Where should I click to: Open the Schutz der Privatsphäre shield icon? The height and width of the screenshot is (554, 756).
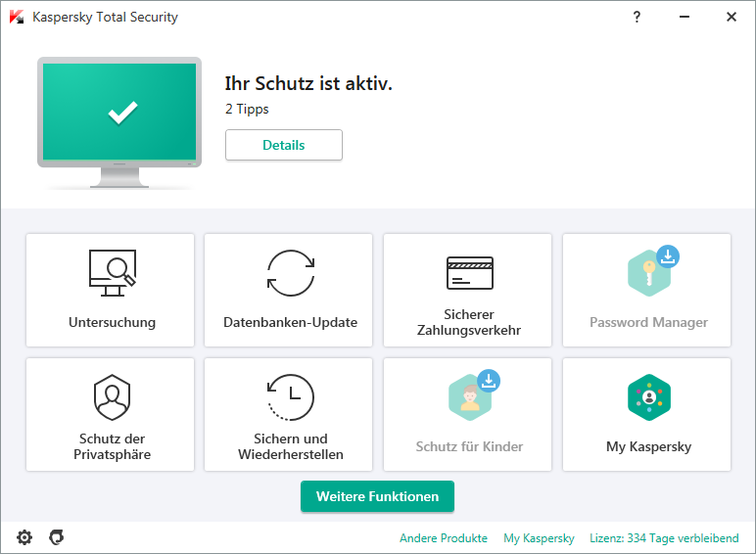[x=112, y=397]
